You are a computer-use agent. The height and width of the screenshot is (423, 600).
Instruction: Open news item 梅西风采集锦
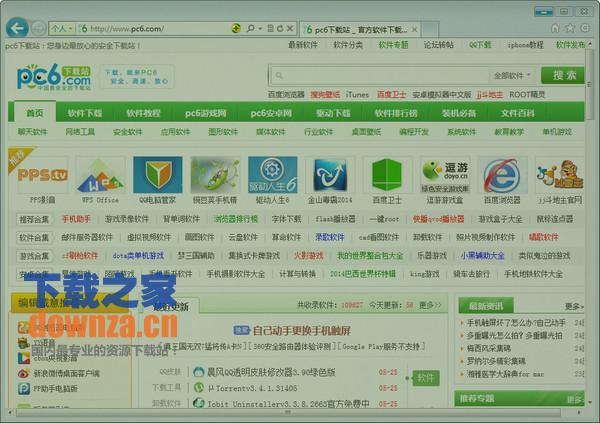489,348
